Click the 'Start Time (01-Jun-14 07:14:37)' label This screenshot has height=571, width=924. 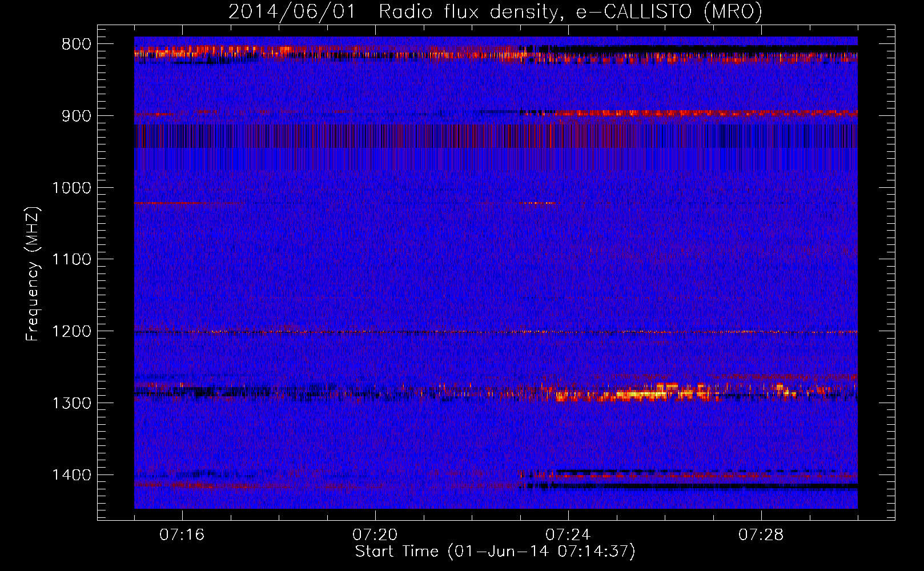click(x=495, y=552)
